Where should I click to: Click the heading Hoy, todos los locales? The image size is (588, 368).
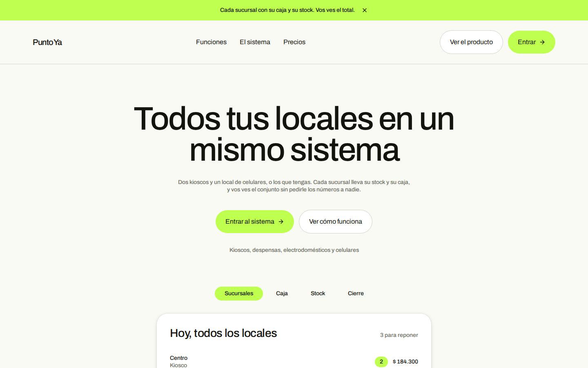223,333
